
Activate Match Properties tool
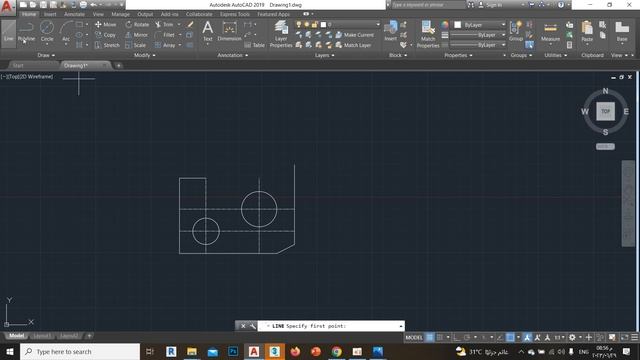(428, 34)
